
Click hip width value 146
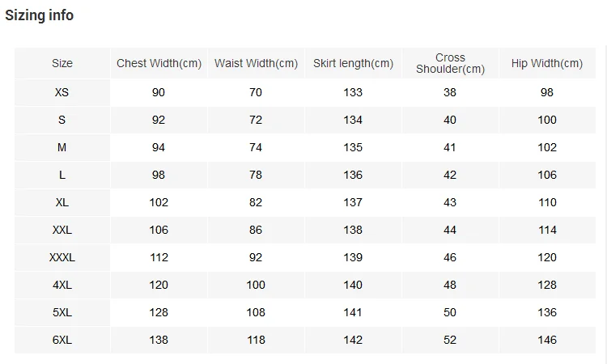click(547, 340)
